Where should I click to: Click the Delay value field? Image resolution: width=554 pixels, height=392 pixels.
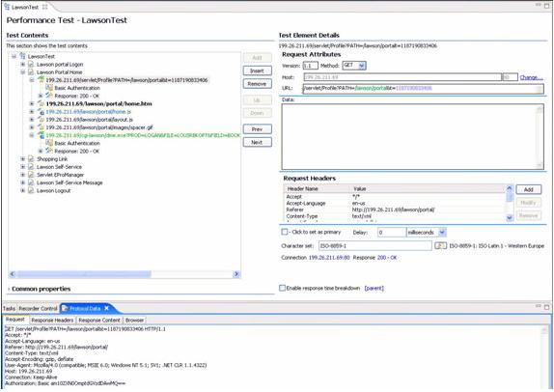(392, 233)
